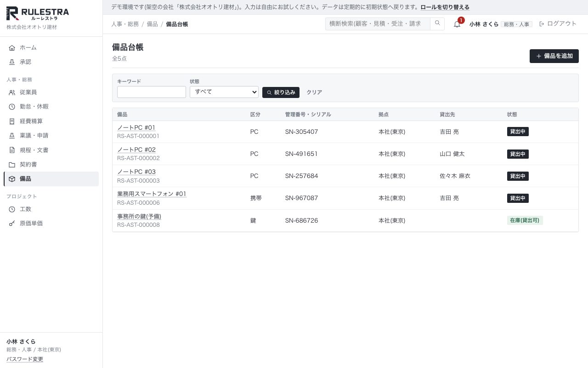Click the 原価単価 key icon
Image resolution: width=588 pixels, height=368 pixels.
(12, 224)
